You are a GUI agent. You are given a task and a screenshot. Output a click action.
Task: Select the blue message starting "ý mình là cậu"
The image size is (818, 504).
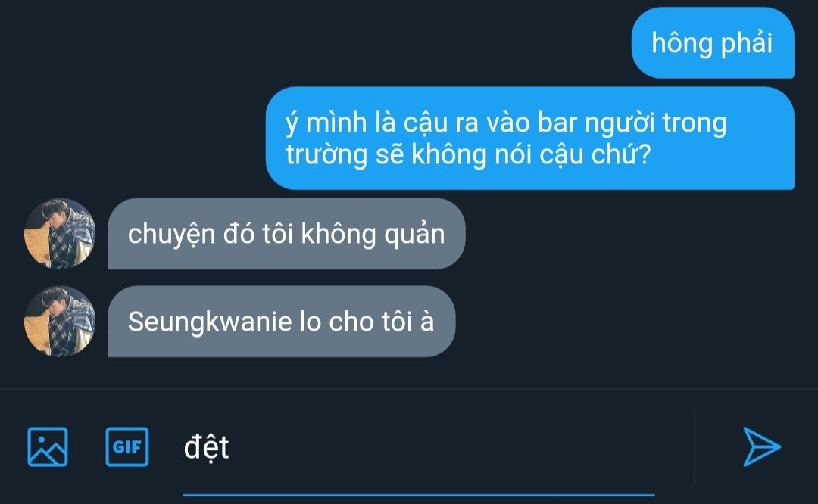click(x=530, y=138)
